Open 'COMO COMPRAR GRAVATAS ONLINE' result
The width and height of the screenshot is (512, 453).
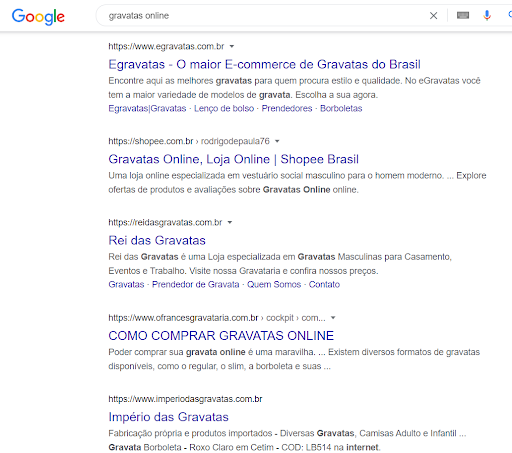221,336
